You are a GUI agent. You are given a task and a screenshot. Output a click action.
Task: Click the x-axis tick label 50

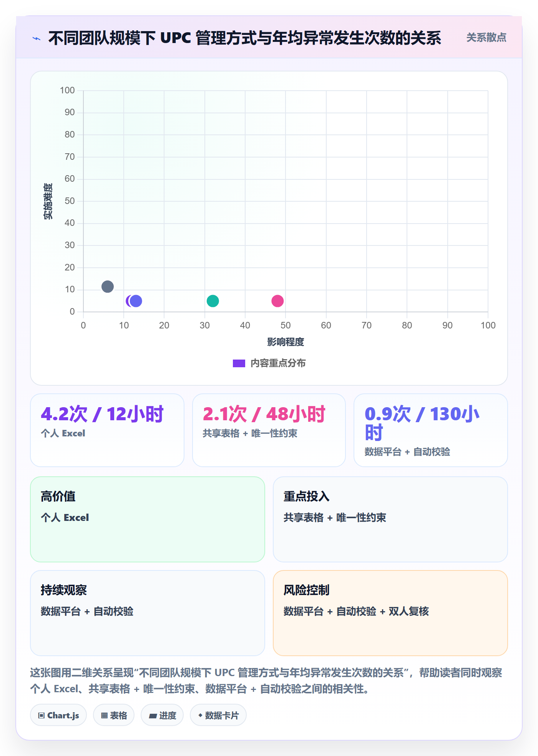pyautogui.click(x=286, y=325)
